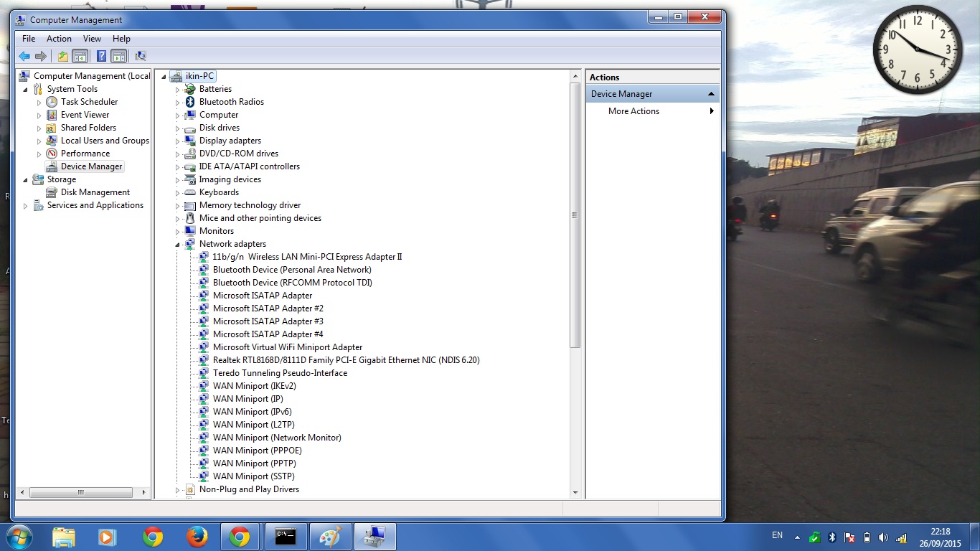Click the Windows Start button

click(x=19, y=537)
